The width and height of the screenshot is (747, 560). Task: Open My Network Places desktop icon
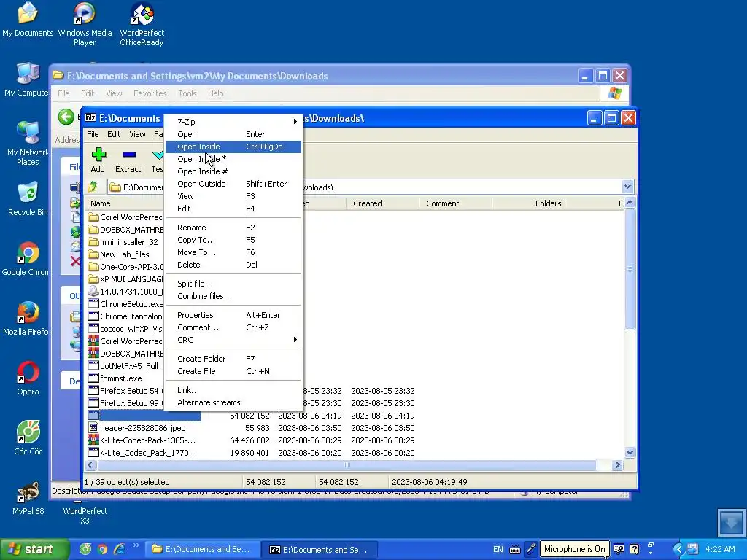tap(28, 143)
